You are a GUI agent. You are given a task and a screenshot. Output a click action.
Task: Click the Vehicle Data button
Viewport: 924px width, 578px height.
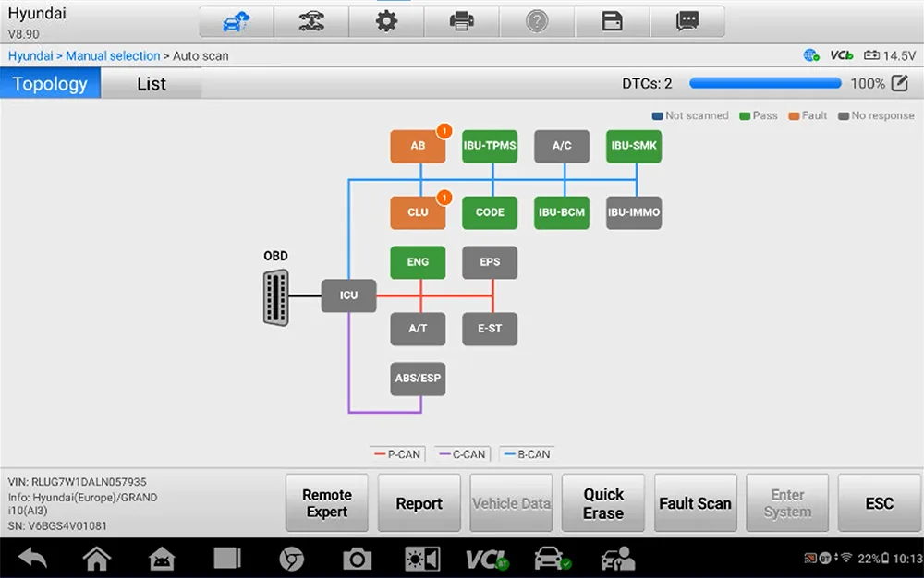tap(511, 503)
